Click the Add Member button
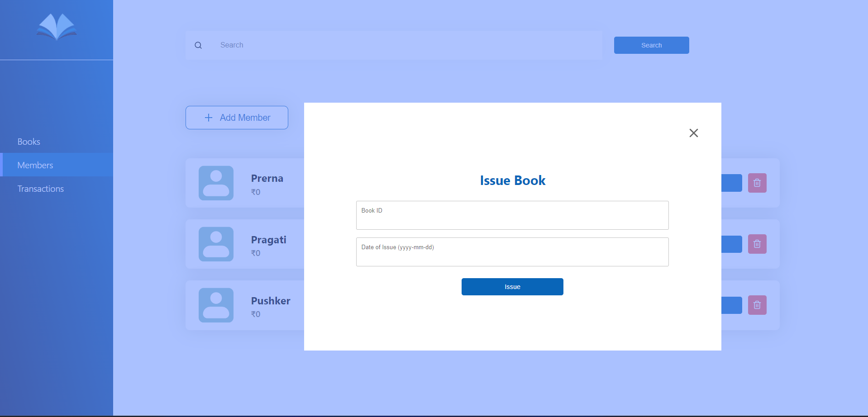The image size is (868, 417). pos(237,117)
